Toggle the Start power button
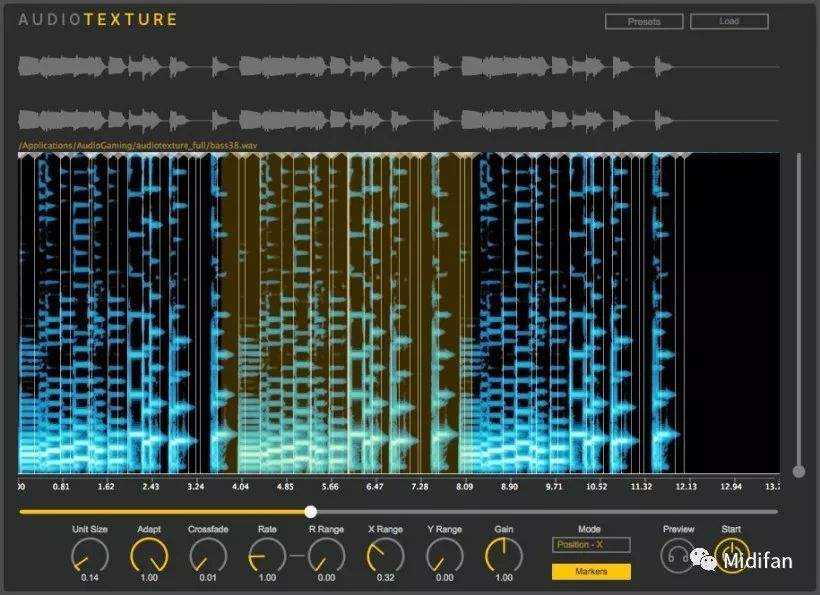The width and height of the screenshot is (820, 595). point(732,556)
